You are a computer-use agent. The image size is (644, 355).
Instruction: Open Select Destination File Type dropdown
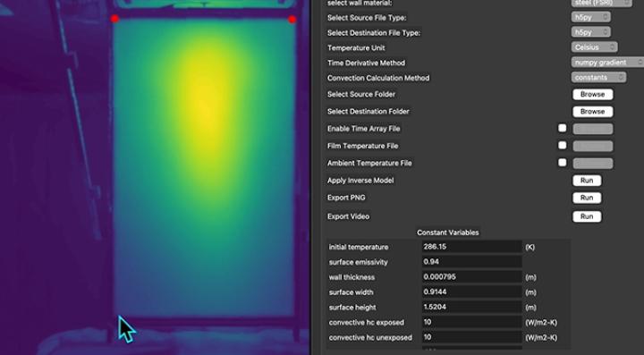coord(590,32)
